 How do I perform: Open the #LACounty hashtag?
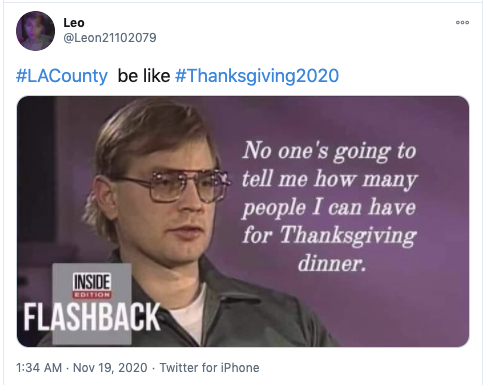coord(62,76)
